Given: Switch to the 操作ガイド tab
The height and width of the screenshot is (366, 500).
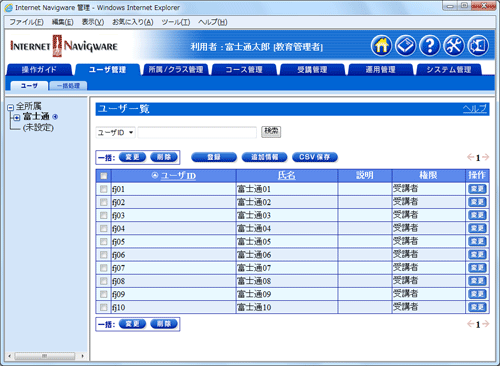Looking at the screenshot, I should tap(39, 69).
